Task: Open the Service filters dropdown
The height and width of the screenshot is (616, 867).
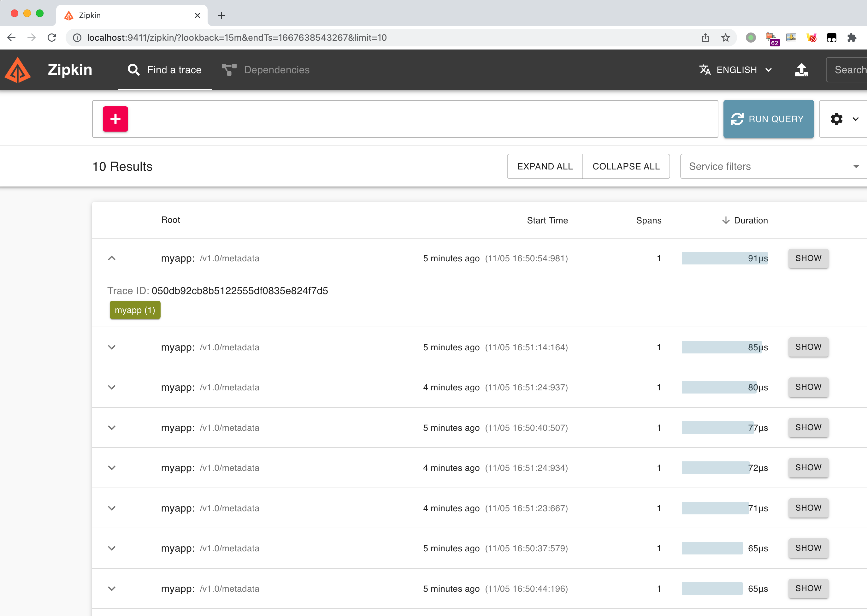Action: (773, 166)
